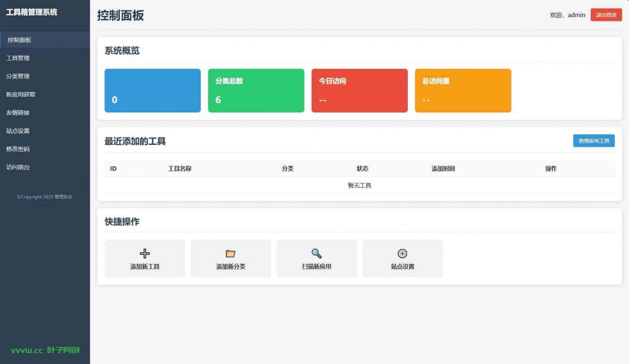The image size is (629, 364).
Task: Click the folder icon for 添加新分类
Action: [230, 254]
